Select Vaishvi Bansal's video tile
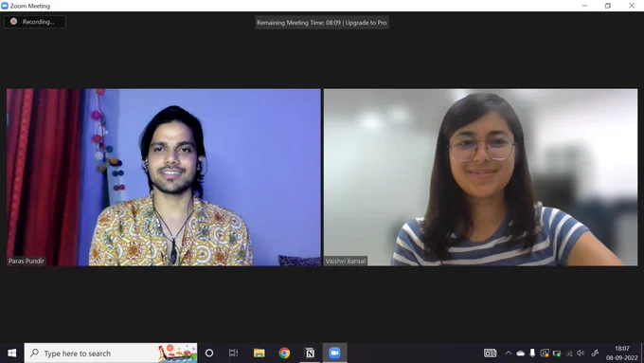Screen dimensions: 644x363 point(480,177)
